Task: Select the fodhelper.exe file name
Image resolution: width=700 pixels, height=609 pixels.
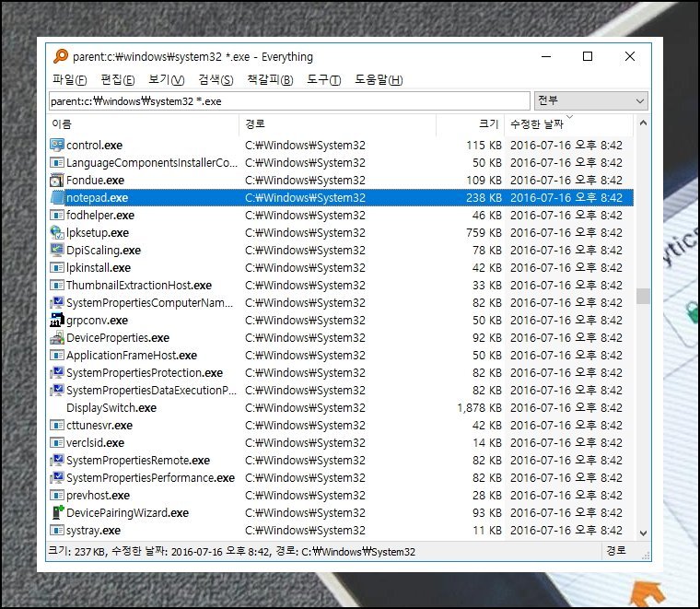Action: [x=100, y=216]
